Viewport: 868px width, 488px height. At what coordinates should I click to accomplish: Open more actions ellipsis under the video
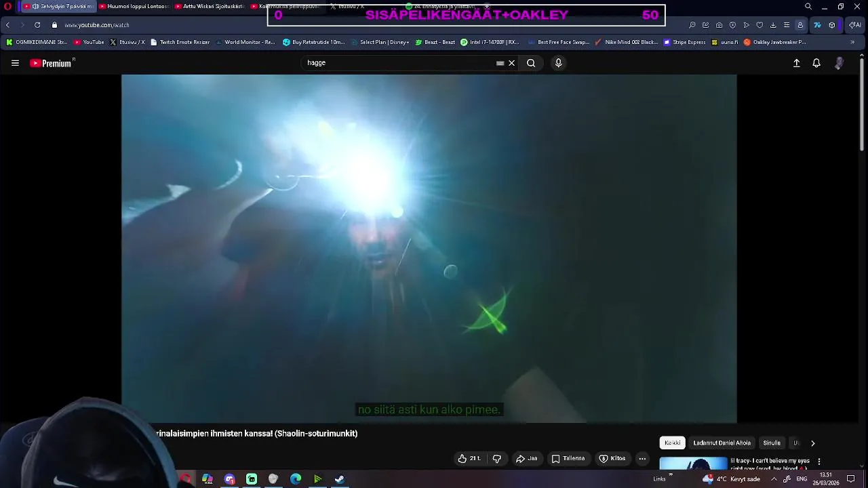pyautogui.click(x=642, y=459)
